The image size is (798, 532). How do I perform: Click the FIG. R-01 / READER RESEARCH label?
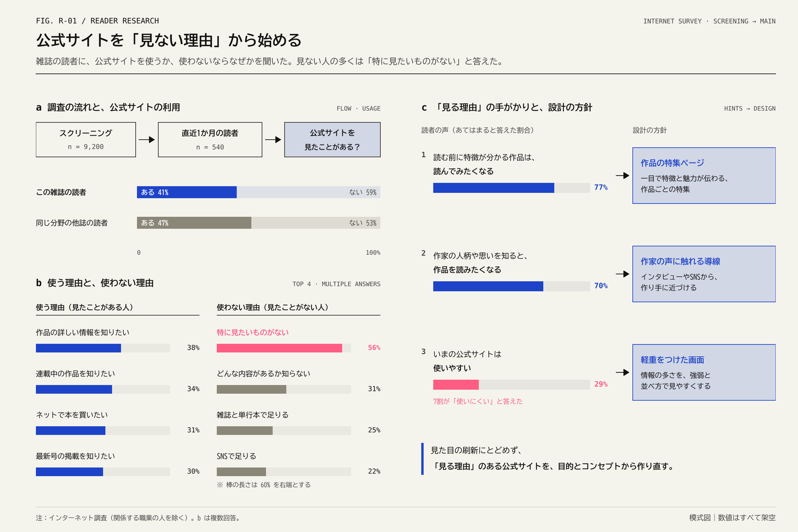[97, 21]
